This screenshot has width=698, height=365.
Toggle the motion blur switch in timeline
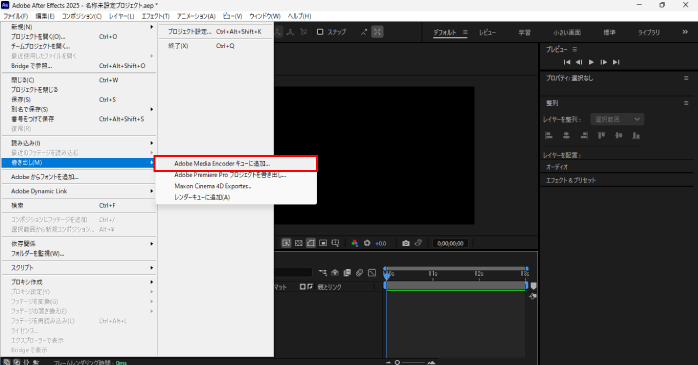359,272
